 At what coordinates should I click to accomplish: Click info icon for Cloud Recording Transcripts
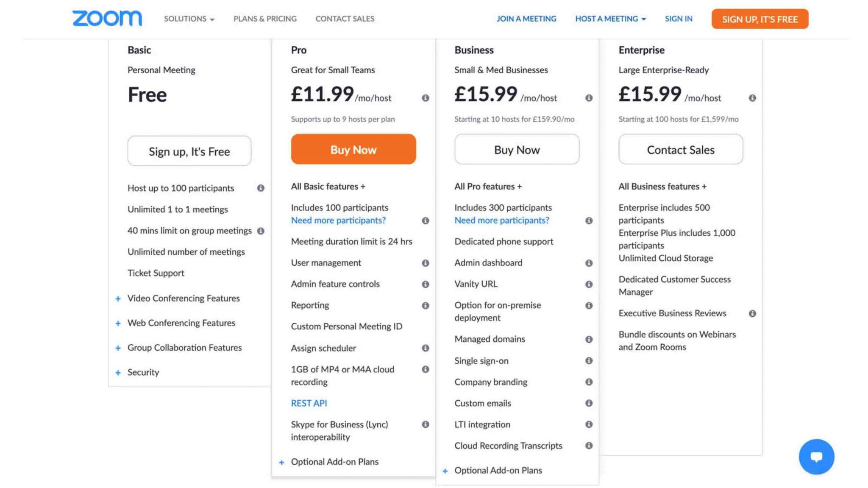coord(589,446)
